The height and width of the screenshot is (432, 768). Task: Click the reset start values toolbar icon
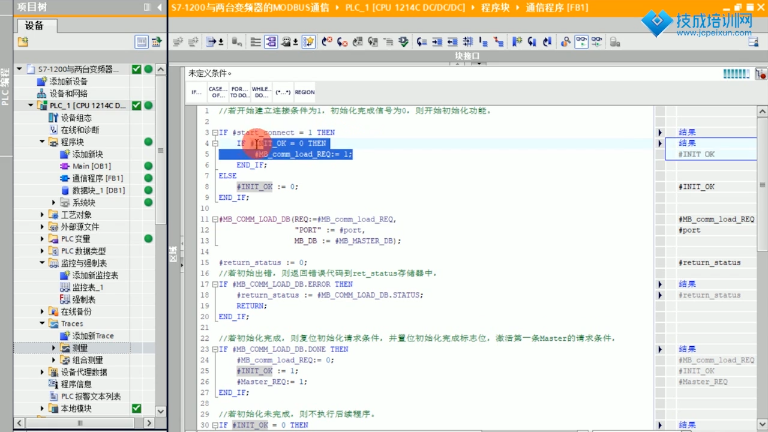(237, 42)
